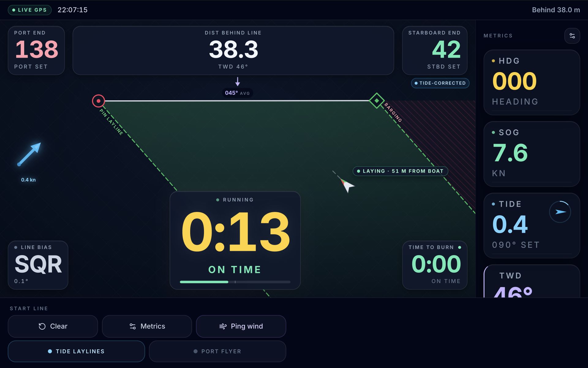Click the Behind 38.0 m status text
Image resolution: width=588 pixels, height=368 pixels.
(x=556, y=10)
